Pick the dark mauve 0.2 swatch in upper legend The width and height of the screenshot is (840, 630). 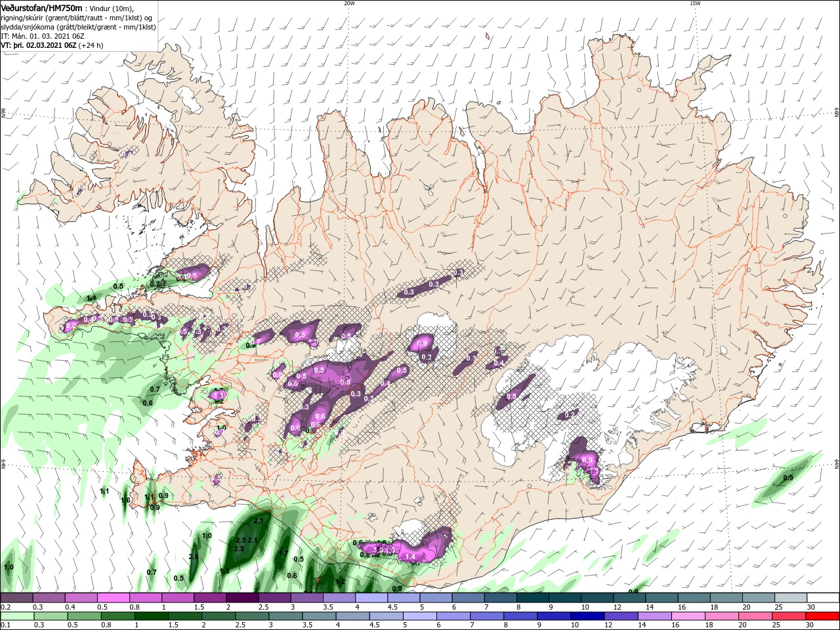(16, 598)
